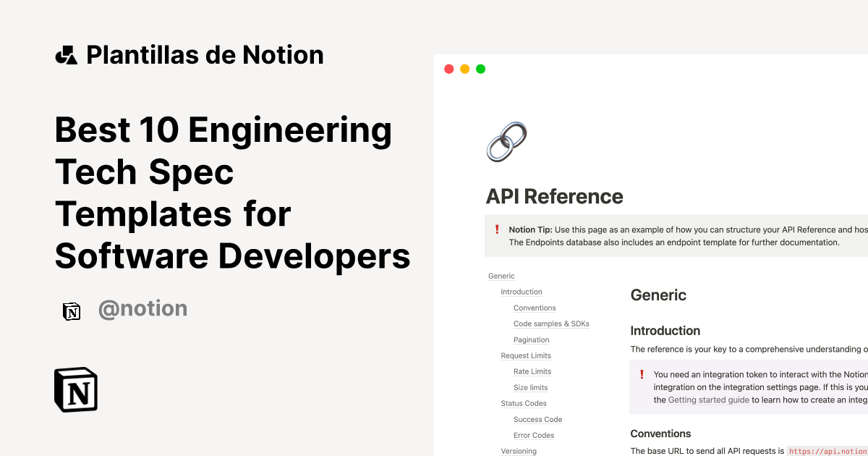Open the Getting started guide link

pyautogui.click(x=708, y=400)
